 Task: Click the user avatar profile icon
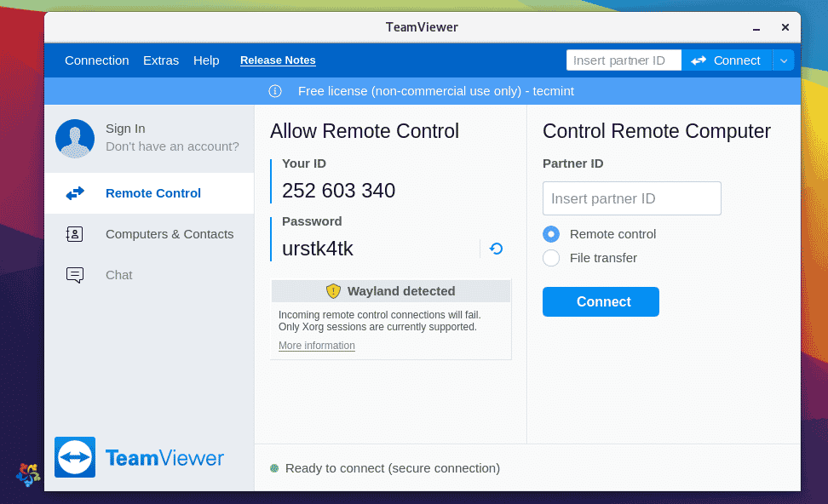click(x=75, y=138)
